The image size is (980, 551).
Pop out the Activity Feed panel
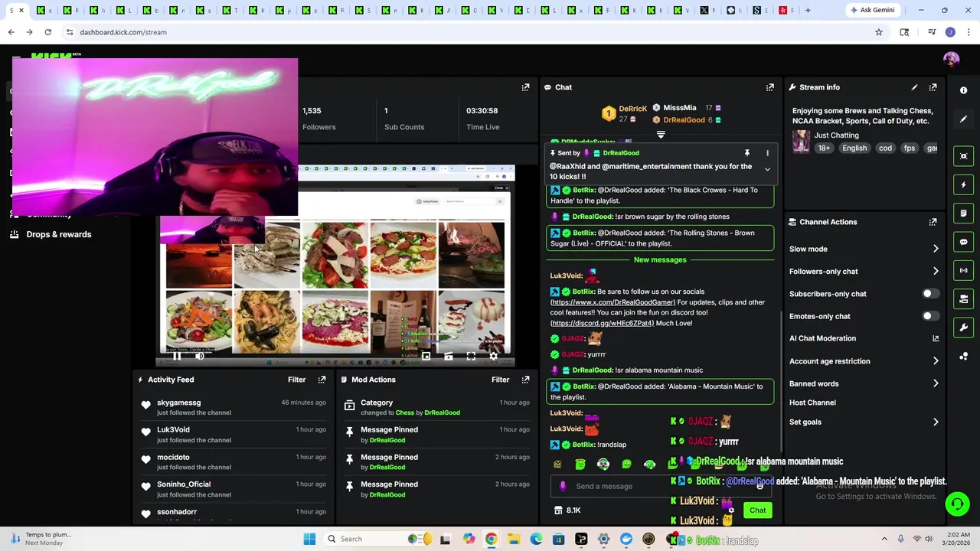[322, 380]
